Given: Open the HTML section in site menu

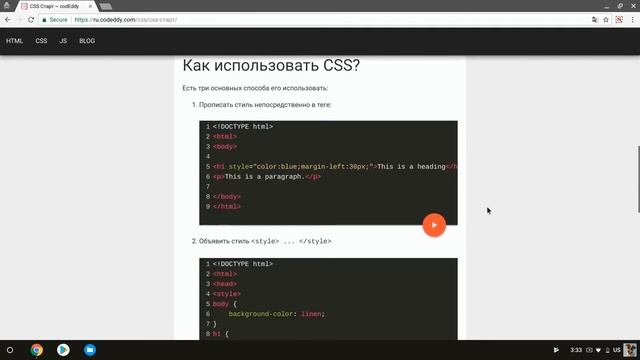Looking at the screenshot, I should pos(14,41).
